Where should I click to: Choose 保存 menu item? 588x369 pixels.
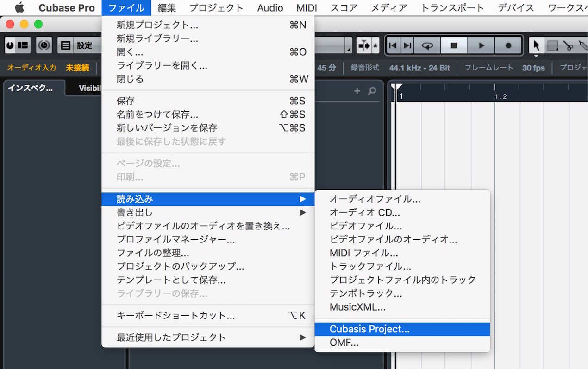coord(208,101)
